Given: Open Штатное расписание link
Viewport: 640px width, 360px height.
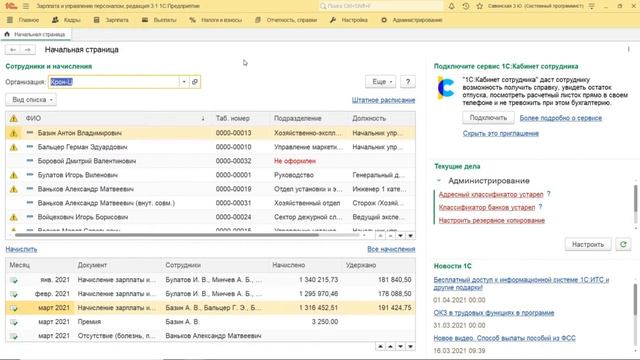Looking at the screenshot, I should pos(383,100).
